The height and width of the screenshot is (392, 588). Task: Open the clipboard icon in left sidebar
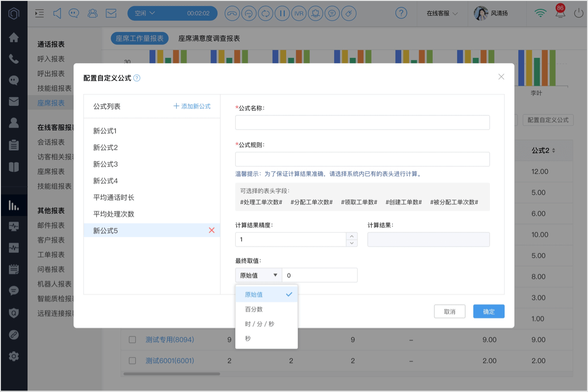click(14, 145)
